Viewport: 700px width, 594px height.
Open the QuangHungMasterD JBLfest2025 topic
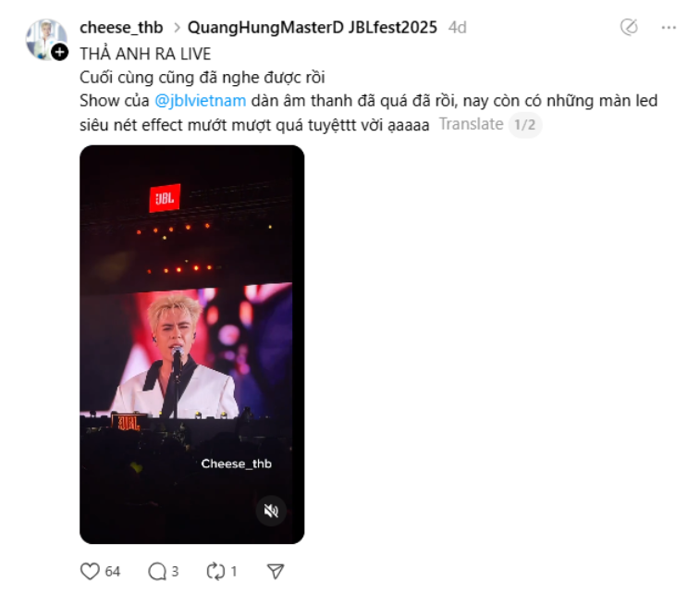click(x=312, y=28)
